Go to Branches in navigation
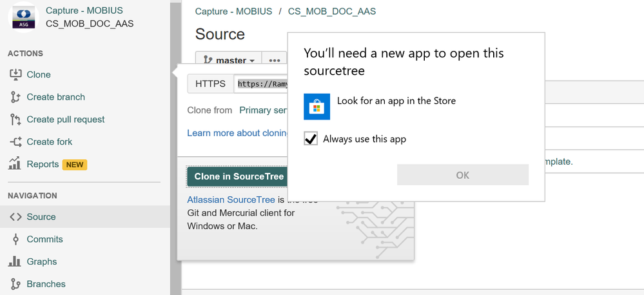The image size is (644, 295). pyautogui.click(x=46, y=284)
